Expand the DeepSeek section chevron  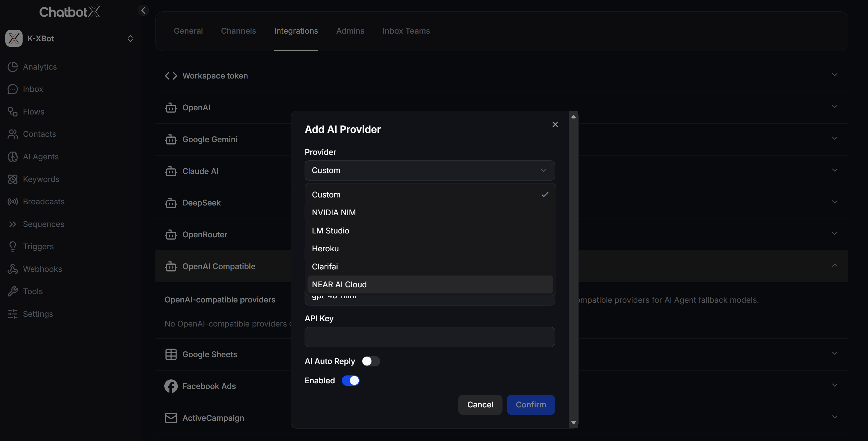(835, 202)
